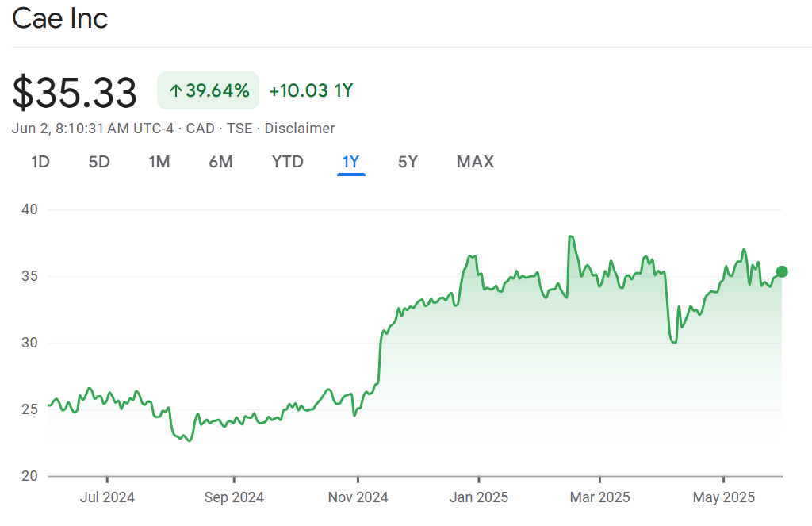Screen dimensions: 812x526
Task: Click the Jul 2024 axis label
Action: point(108,497)
